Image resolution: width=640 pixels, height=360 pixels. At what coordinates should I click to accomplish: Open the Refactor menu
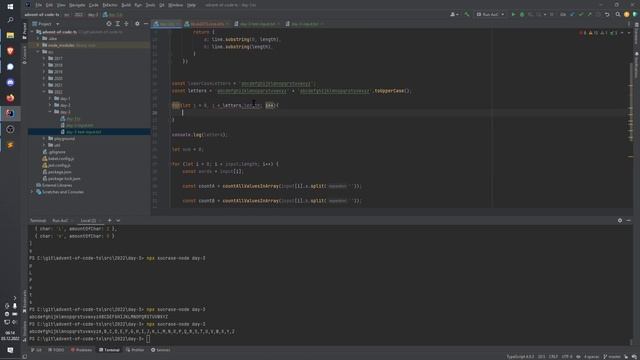point(110,5)
